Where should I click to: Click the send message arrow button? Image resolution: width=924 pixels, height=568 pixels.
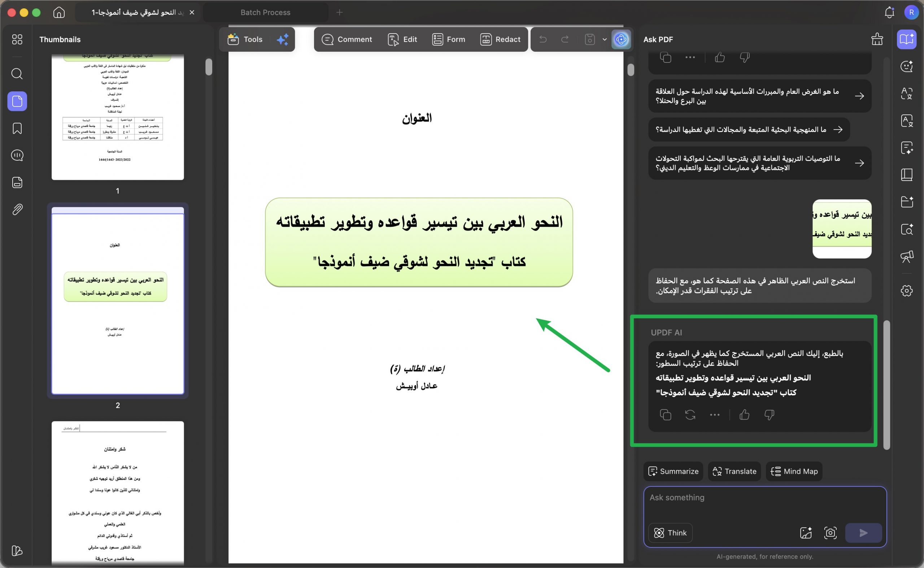click(863, 533)
